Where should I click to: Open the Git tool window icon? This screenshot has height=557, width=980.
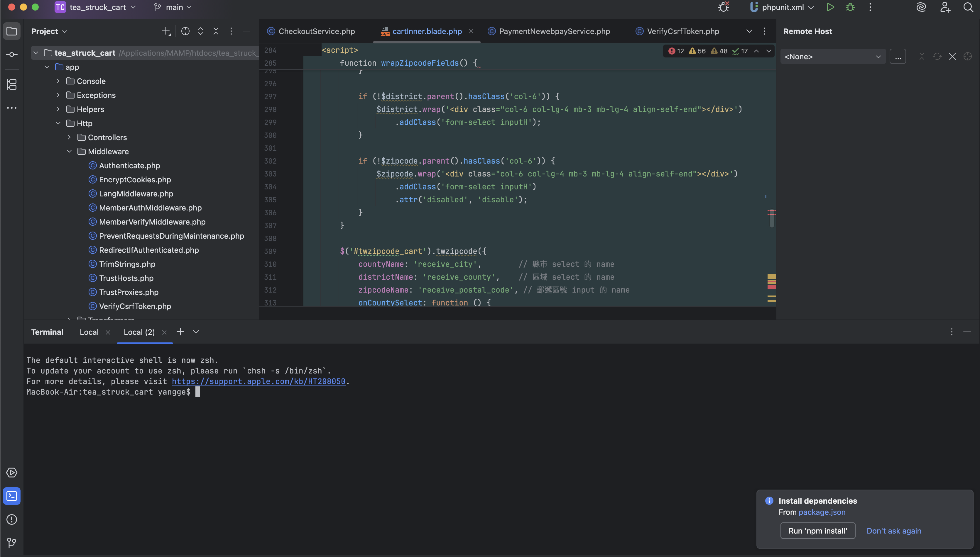[11, 542]
